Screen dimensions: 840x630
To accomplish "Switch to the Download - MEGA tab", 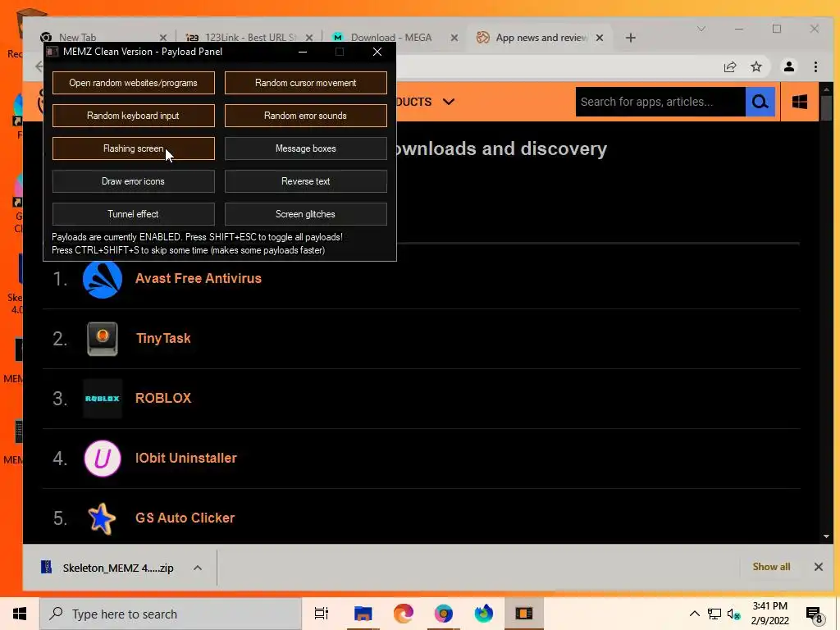I will click(391, 38).
